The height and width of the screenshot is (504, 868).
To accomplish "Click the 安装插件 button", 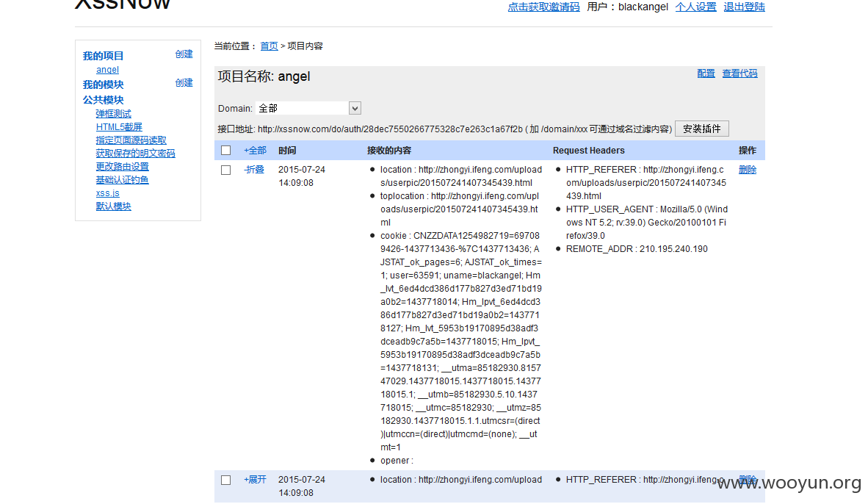I will coord(702,129).
